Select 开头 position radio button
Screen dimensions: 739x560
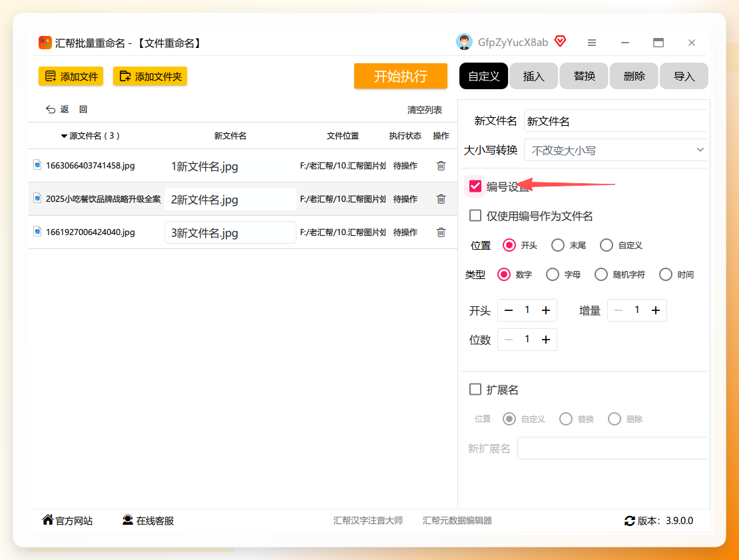pyautogui.click(x=509, y=245)
